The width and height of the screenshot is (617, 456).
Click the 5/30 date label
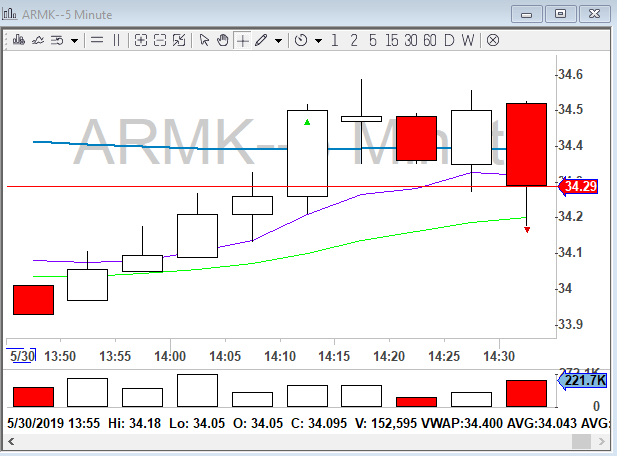[x=22, y=356]
